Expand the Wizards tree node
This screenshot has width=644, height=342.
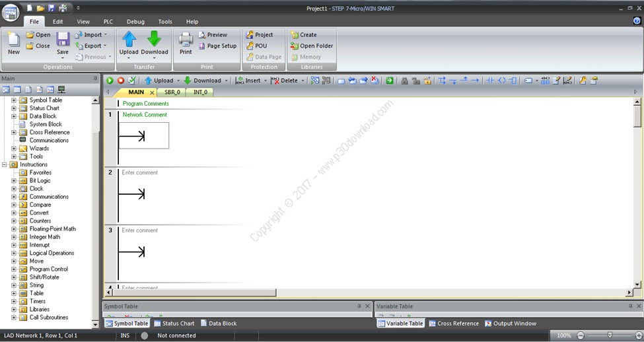(x=14, y=149)
